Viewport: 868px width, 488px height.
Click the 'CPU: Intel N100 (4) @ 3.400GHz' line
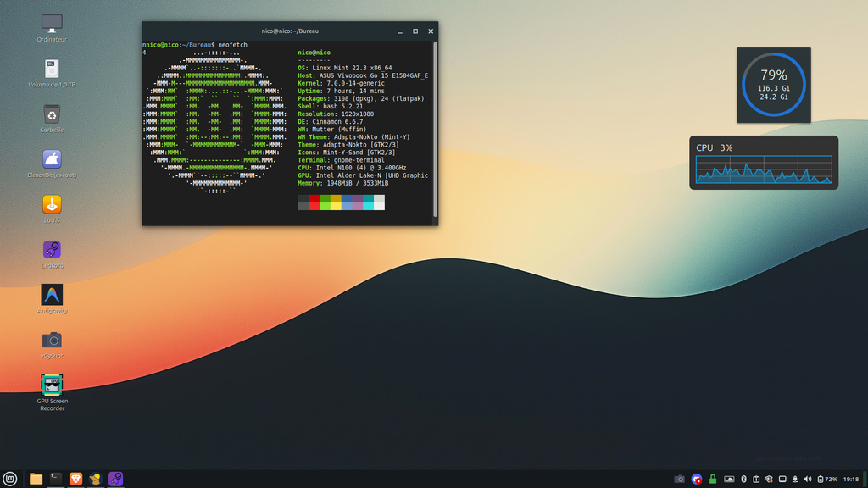point(352,168)
